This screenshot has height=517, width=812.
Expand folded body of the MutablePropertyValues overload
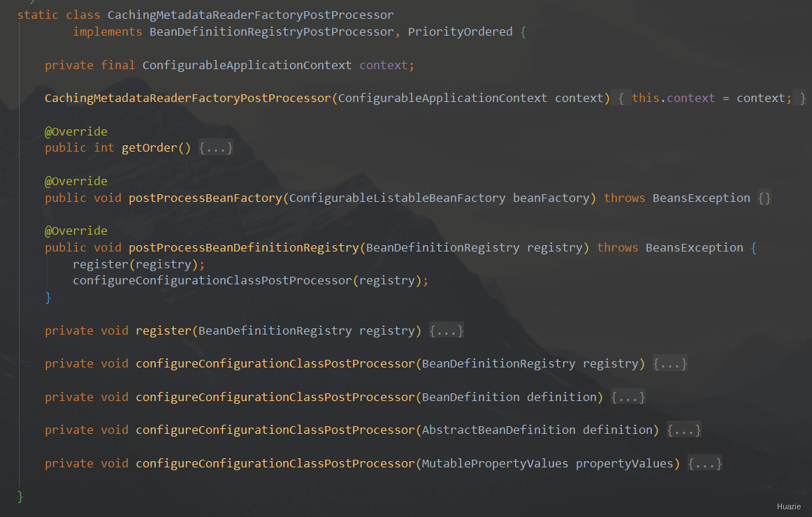tap(704, 464)
